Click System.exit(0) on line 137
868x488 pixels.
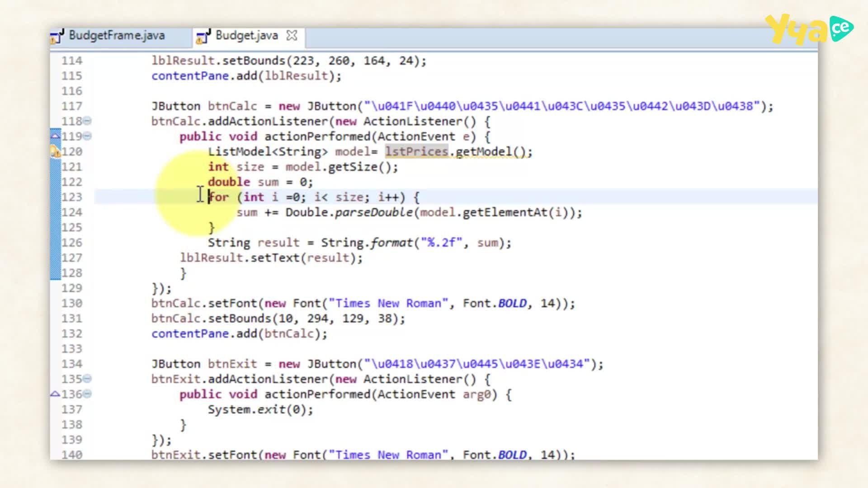coord(260,409)
